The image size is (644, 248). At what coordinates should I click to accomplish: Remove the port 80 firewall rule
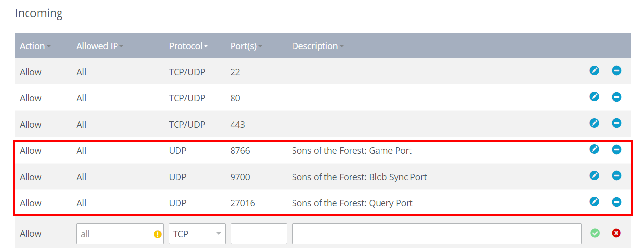(616, 97)
